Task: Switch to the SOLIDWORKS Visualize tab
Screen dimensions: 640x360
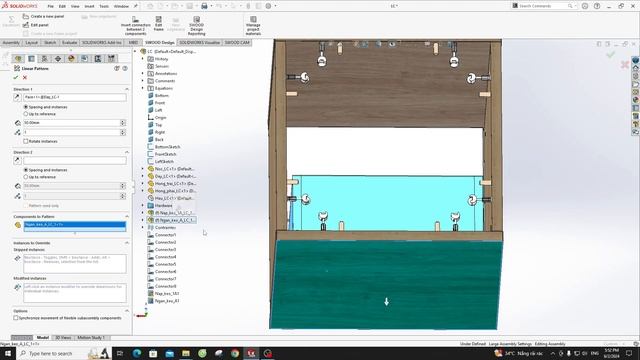Action: click(200, 42)
